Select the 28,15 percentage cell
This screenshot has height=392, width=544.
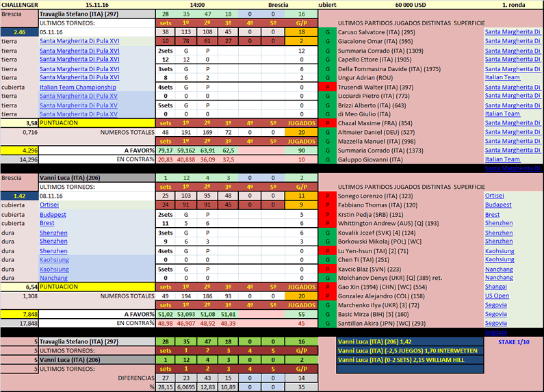tap(165, 387)
